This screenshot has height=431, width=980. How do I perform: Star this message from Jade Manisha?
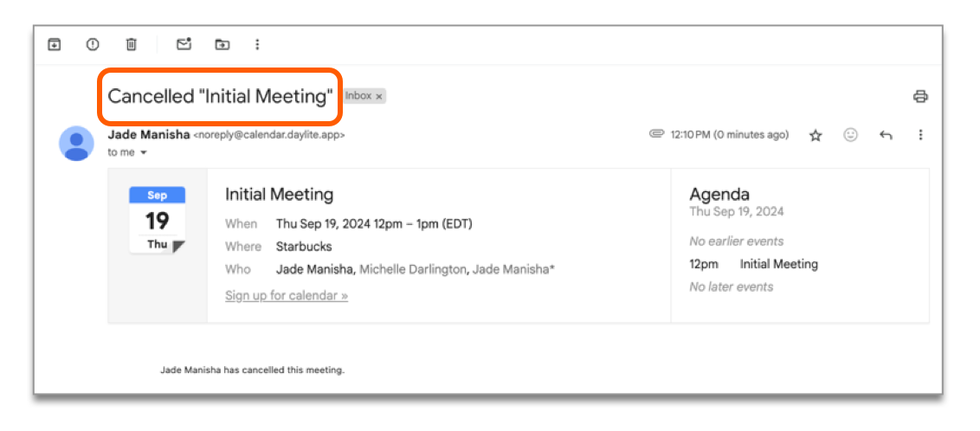click(x=815, y=135)
